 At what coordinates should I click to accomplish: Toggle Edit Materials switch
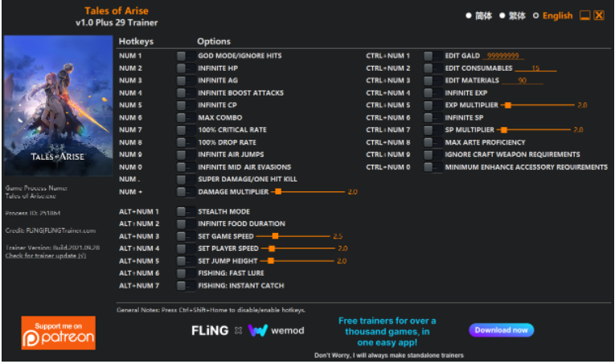click(x=433, y=80)
